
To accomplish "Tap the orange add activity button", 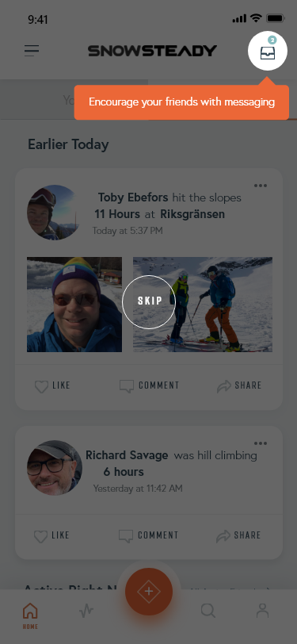I will click(149, 592).
